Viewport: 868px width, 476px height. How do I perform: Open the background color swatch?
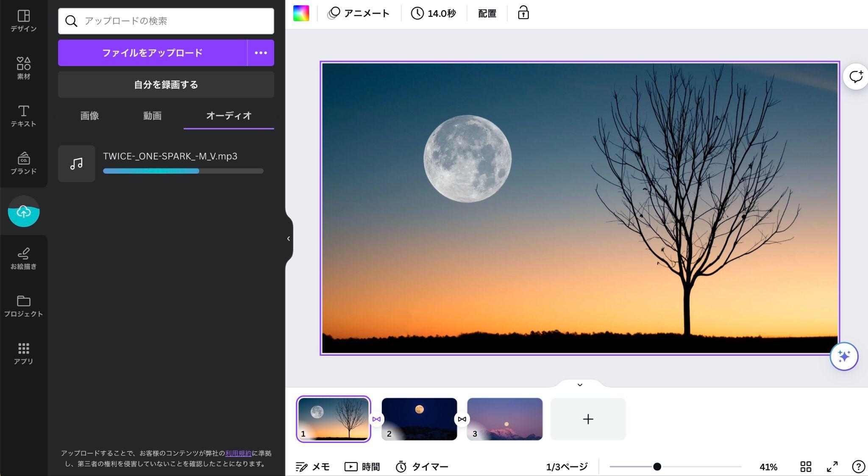[x=301, y=13]
